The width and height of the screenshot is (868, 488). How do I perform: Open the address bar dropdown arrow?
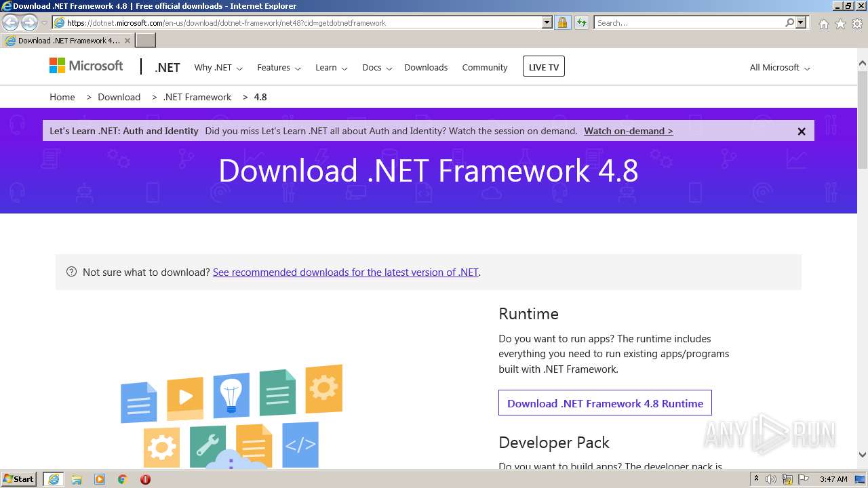coord(547,22)
